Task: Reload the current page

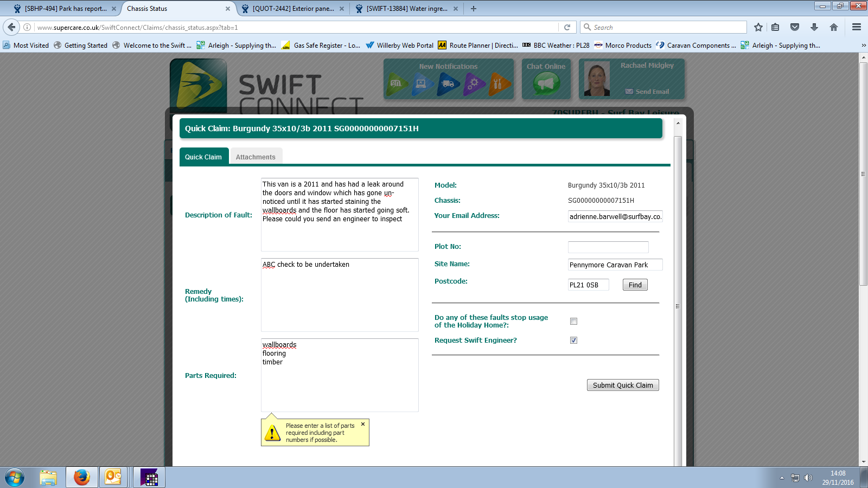Action: point(567,27)
